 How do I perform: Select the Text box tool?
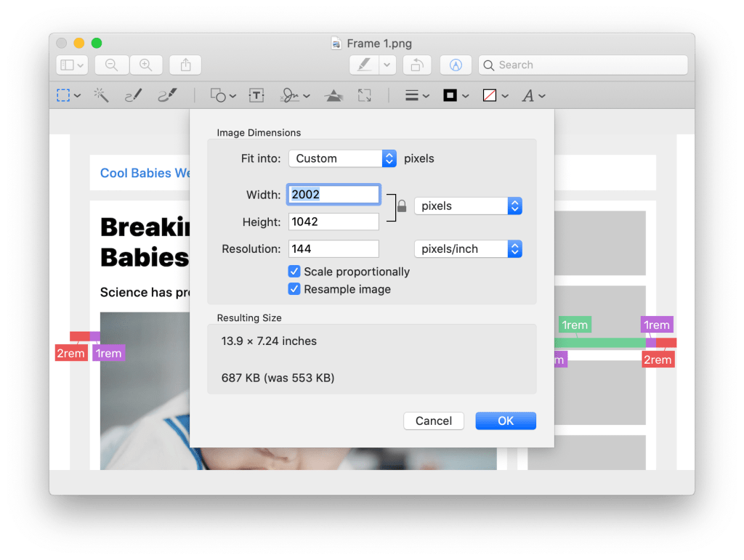[256, 95]
